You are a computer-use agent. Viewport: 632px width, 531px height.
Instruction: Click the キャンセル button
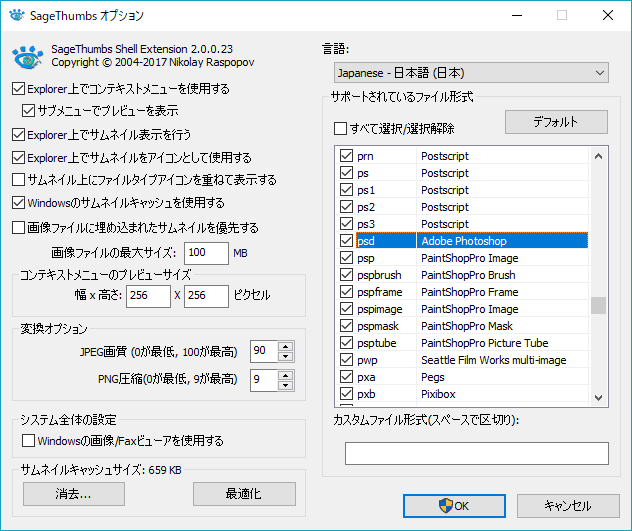tap(568, 506)
